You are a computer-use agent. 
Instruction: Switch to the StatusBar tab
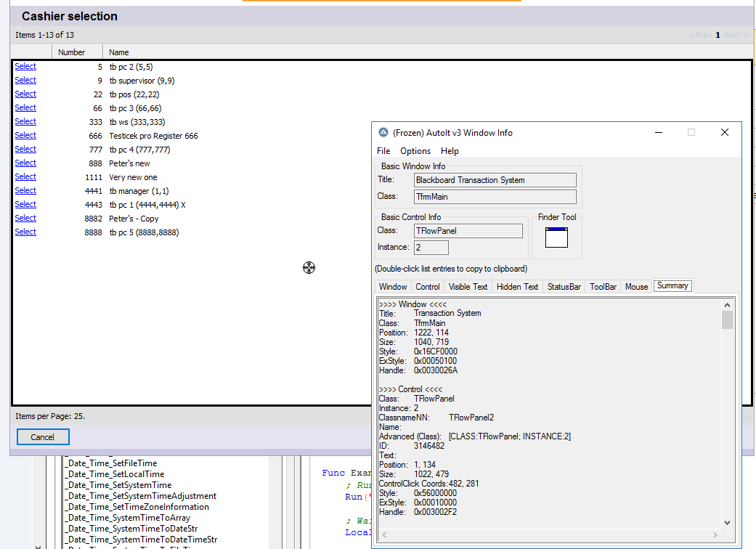[x=564, y=287]
